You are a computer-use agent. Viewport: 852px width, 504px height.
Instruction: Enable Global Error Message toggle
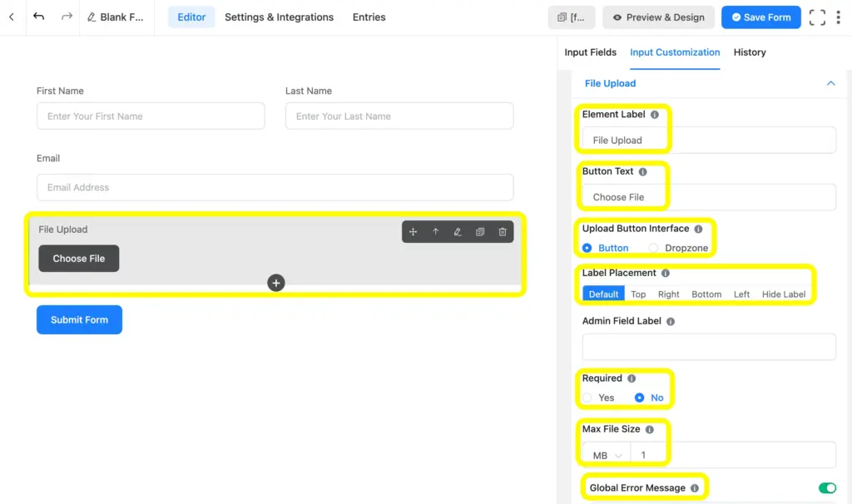[825, 487]
